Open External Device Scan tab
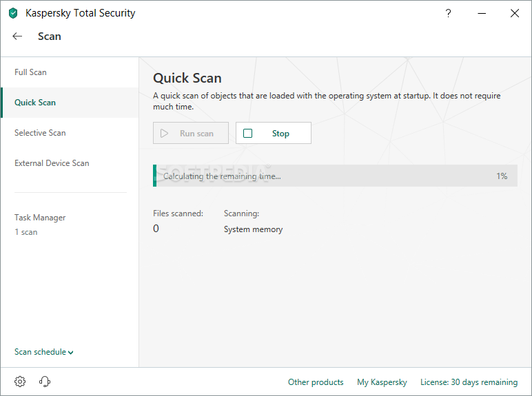Screen dimensions: 532x396 point(70,163)
